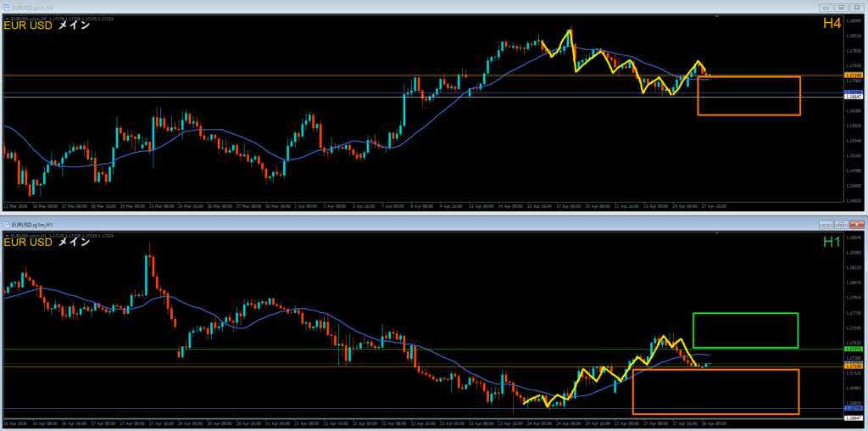Minimize the H1 EURUSD chart window
This screenshot has width=868, height=431.
tap(827, 224)
